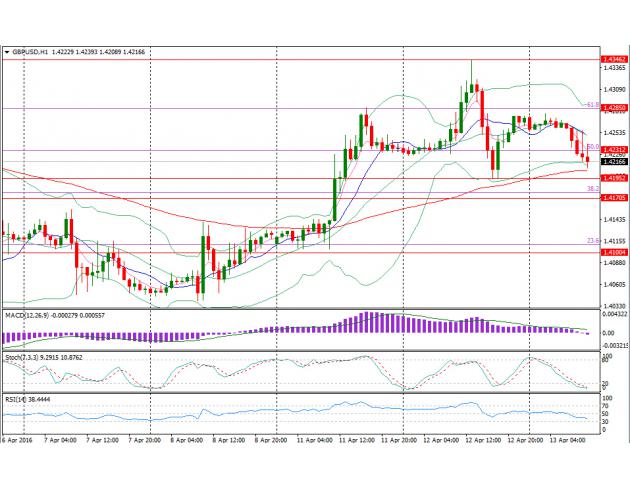Viewport: 630px width, 490px height.
Task: Click the black current price tag 1.42166
Action: pos(614,161)
